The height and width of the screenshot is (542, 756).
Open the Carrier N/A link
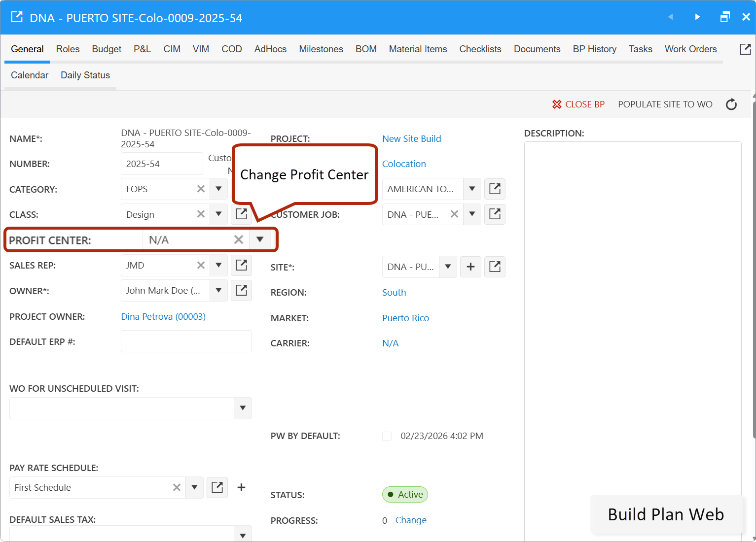click(390, 343)
